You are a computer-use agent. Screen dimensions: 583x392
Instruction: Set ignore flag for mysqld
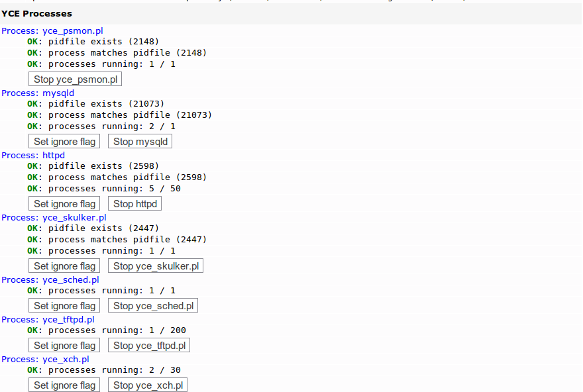64,141
